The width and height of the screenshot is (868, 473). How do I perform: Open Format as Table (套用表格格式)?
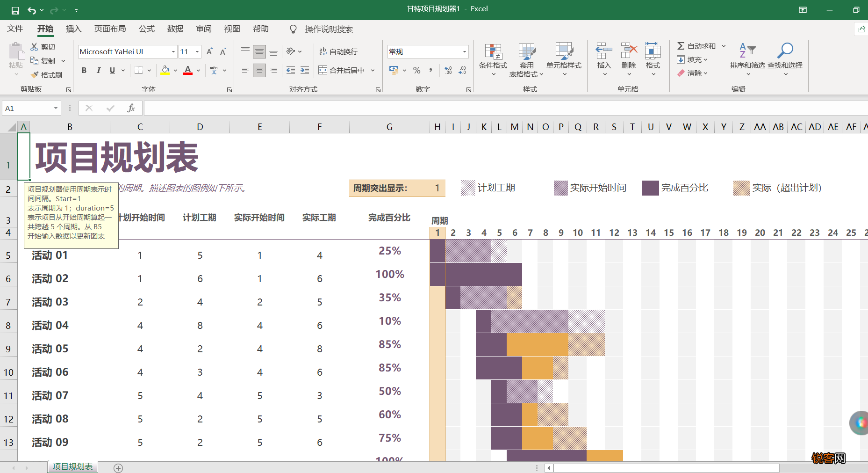pyautogui.click(x=526, y=60)
